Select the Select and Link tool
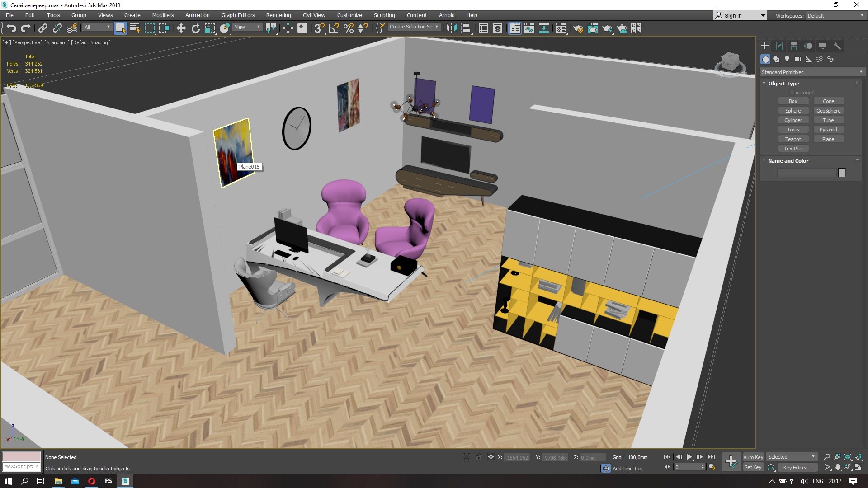Image resolution: width=868 pixels, height=488 pixels. coord(42,28)
